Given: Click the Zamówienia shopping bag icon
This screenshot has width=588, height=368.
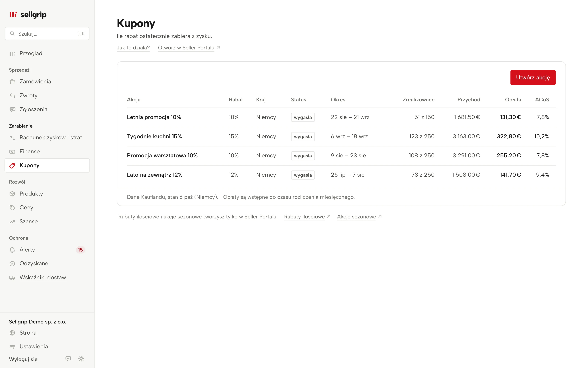Looking at the screenshot, I should click(12, 82).
